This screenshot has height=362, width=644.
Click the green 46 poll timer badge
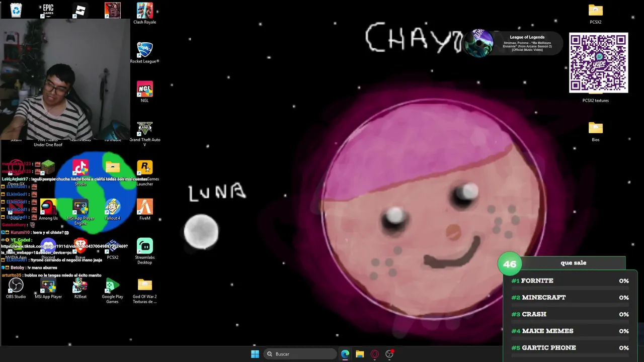[510, 264]
